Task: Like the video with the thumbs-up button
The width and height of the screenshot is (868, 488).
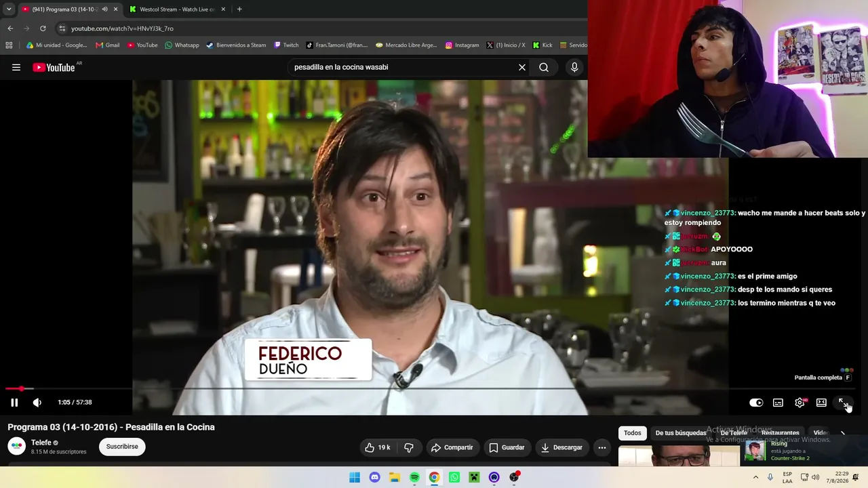Action: coord(378,447)
